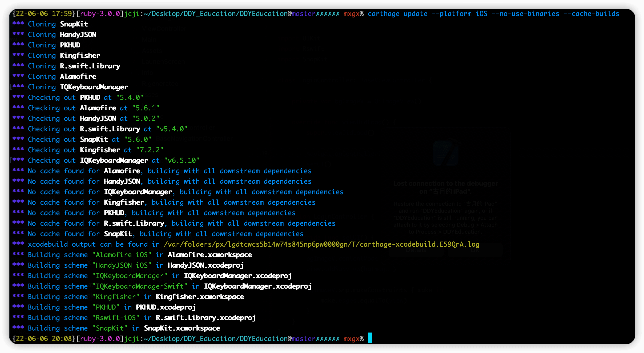Click Building scheme "HandyJSON iOS" line
Image resolution: width=644 pixels, height=353 pixels.
click(128, 266)
